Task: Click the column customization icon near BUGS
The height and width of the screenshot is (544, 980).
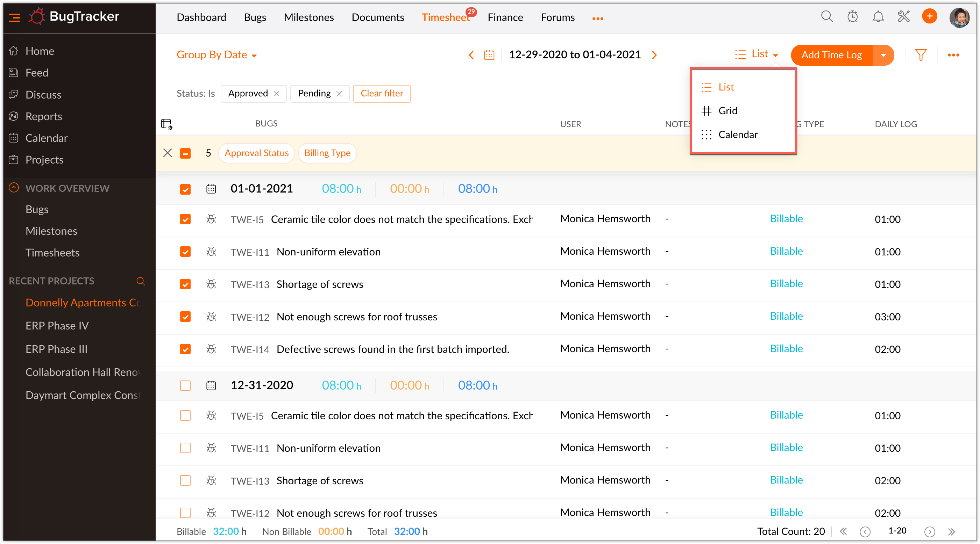Action: click(166, 124)
